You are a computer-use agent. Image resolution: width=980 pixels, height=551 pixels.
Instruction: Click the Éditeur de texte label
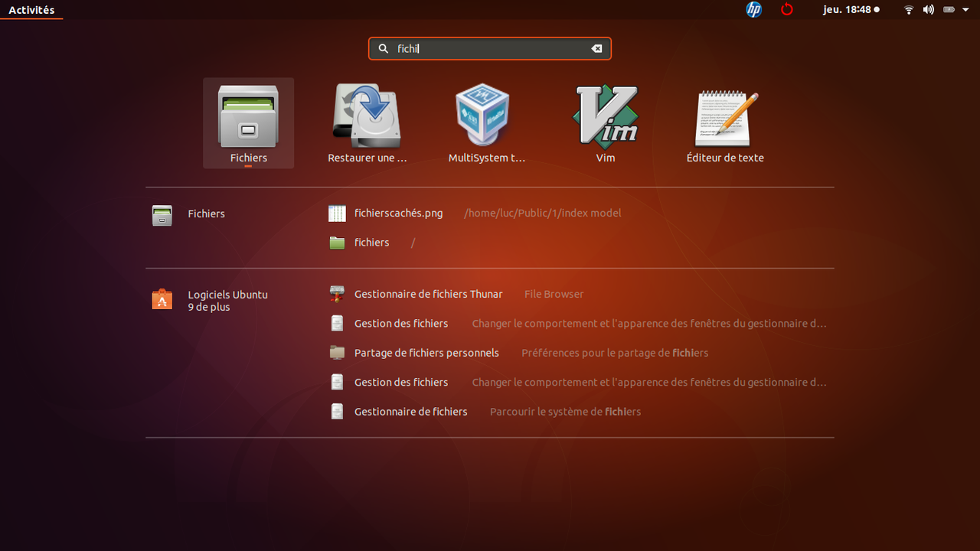725,158
